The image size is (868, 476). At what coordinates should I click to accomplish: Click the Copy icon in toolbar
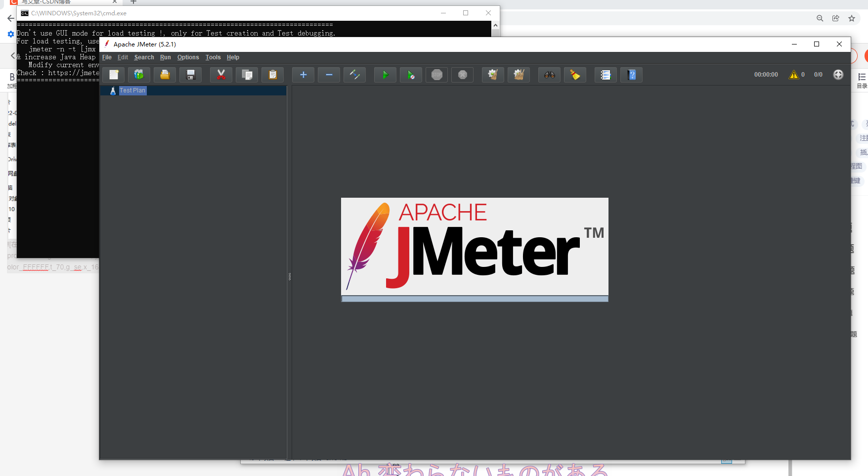(x=247, y=75)
